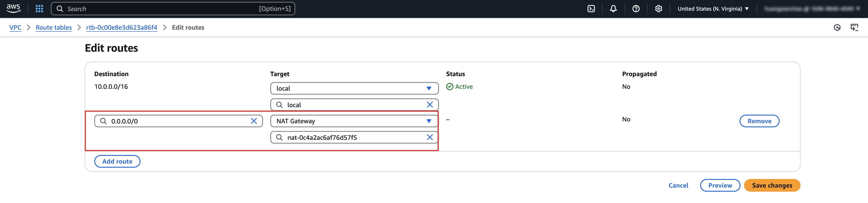Image resolution: width=868 pixels, height=203 pixels.
Task: Clear the local target value
Action: [430, 105]
